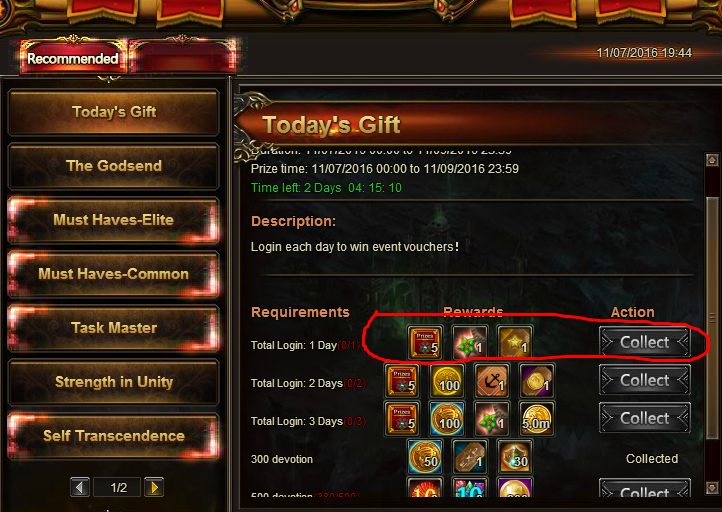Collect the Total Login 3 Days reward
This screenshot has height=512, width=722.
(645, 418)
